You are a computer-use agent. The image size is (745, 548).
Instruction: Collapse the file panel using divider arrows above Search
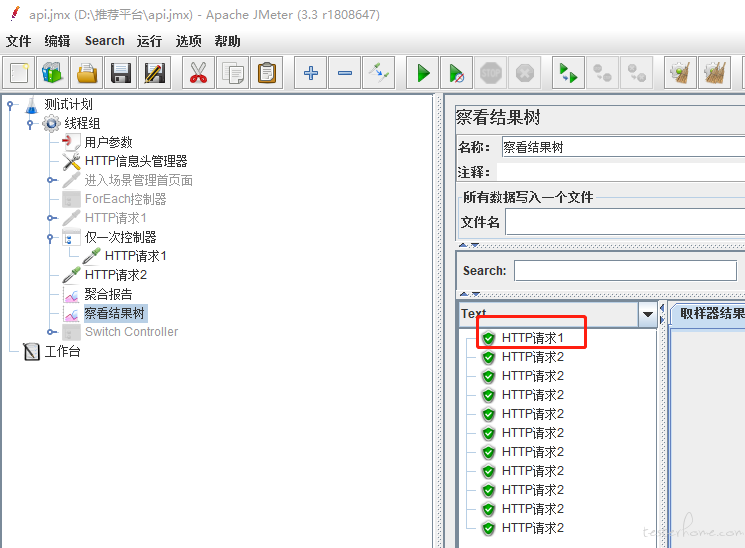coord(463,245)
